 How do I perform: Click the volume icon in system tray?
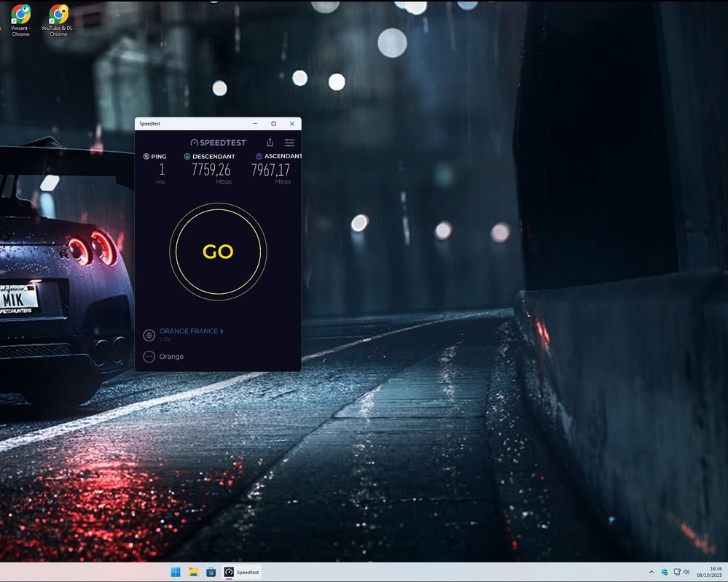(x=686, y=573)
